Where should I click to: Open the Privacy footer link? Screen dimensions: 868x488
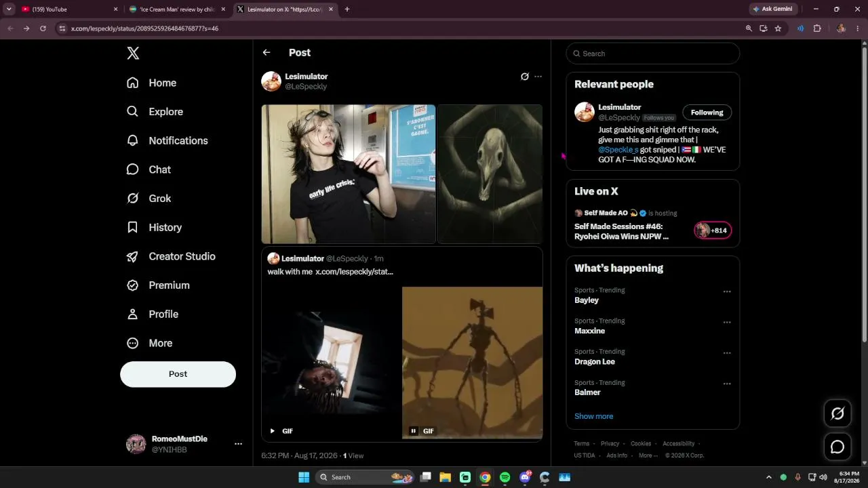click(x=610, y=444)
